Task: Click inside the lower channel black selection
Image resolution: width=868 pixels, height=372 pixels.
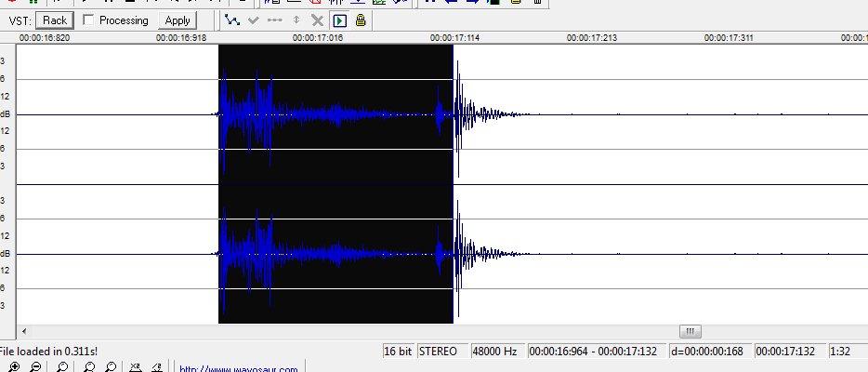Action: point(335,254)
